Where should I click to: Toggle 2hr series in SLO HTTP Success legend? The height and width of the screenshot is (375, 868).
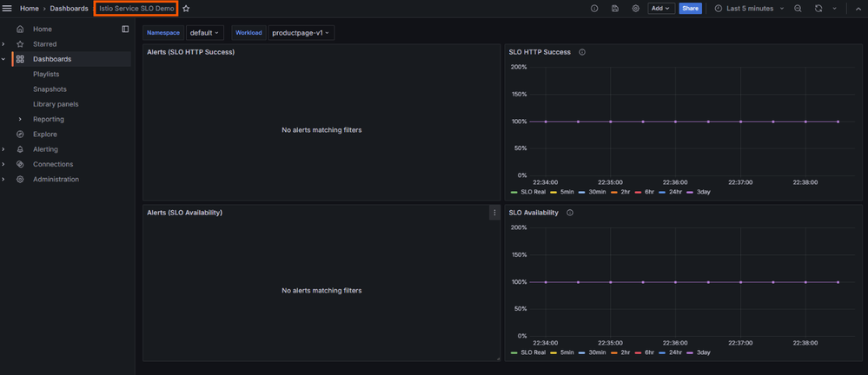626,192
